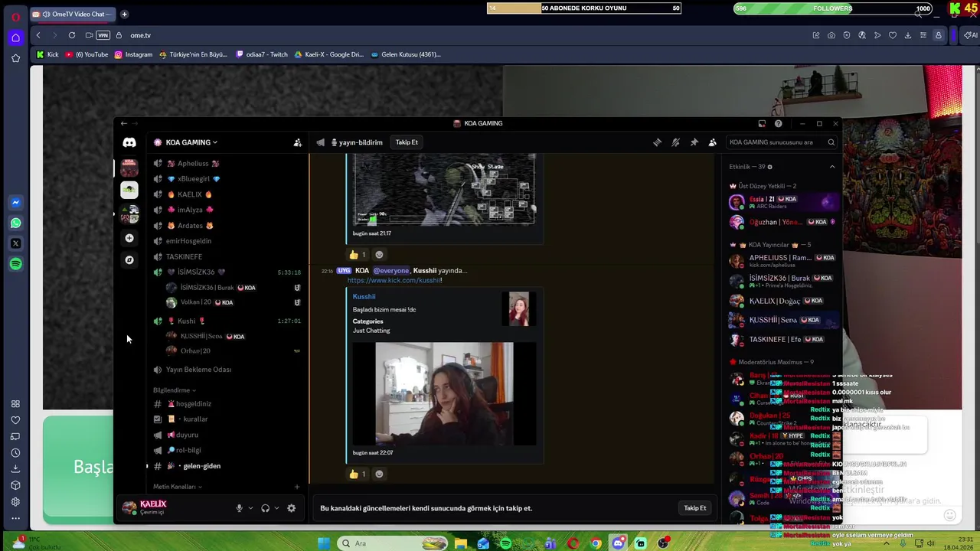Screen dimensions: 980x551
Task: Toggle the Opera VPN badge
Action: click(x=103, y=35)
